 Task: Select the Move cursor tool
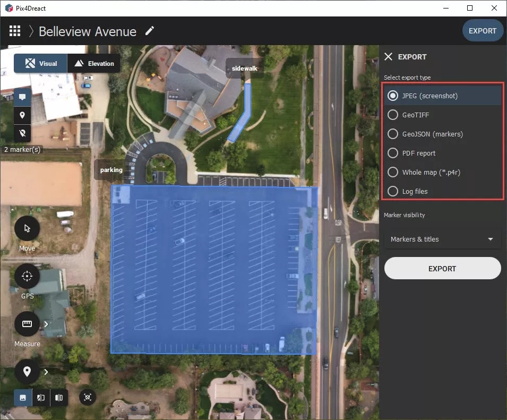click(x=27, y=229)
